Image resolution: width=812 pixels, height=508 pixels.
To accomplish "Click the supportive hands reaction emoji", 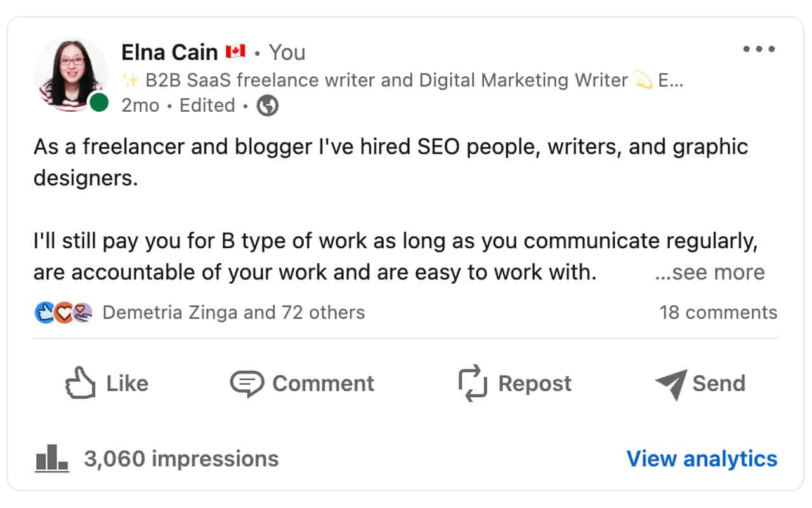I will pos(81,312).
